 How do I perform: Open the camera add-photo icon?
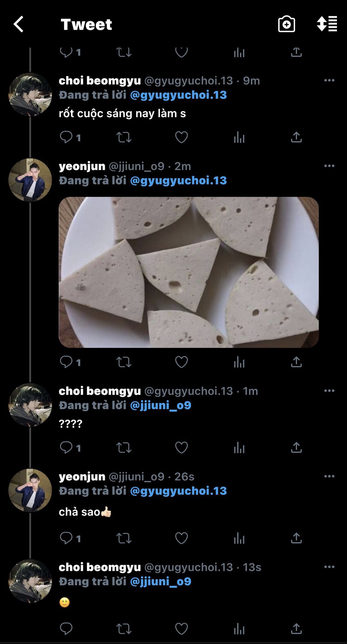pyautogui.click(x=287, y=24)
